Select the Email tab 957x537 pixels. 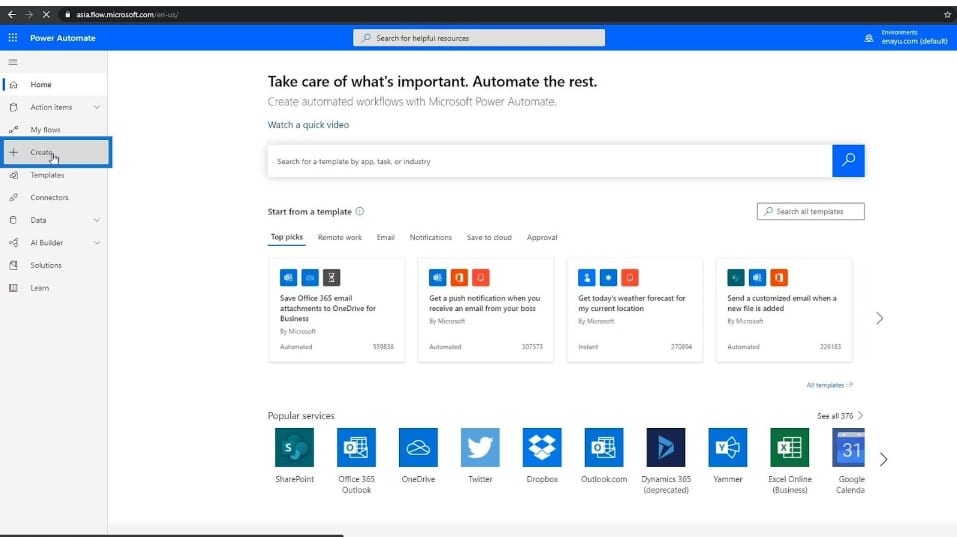pyautogui.click(x=386, y=237)
